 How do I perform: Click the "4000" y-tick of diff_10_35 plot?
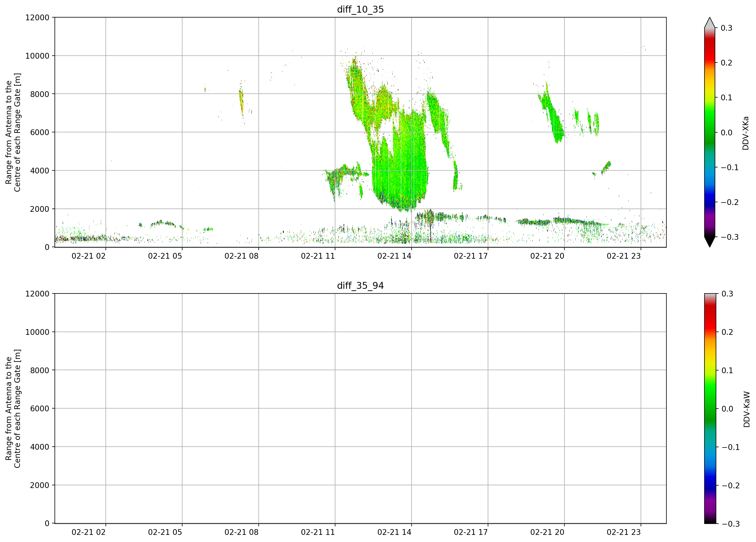(40, 171)
